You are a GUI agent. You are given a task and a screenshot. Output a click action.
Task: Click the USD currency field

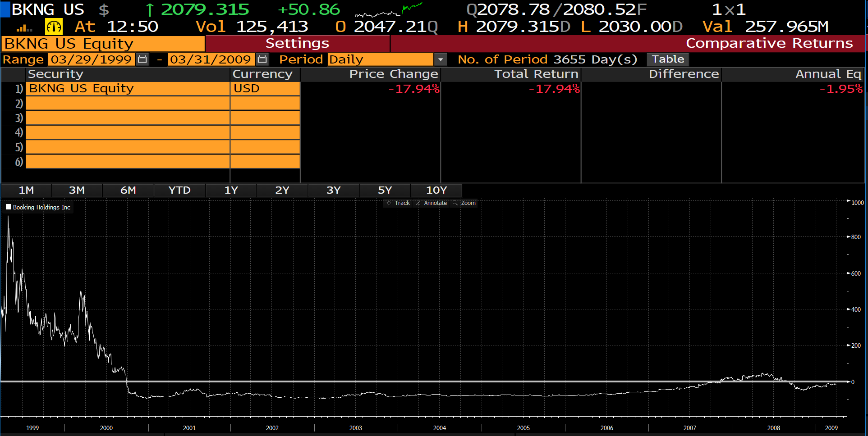pyautogui.click(x=265, y=89)
